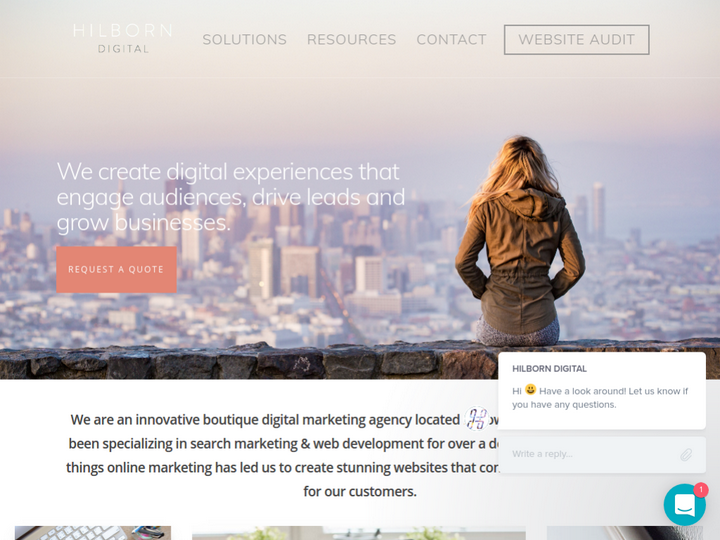Screen dimensions: 720x540
Task: Click the hero headline text
Action: coord(231,197)
